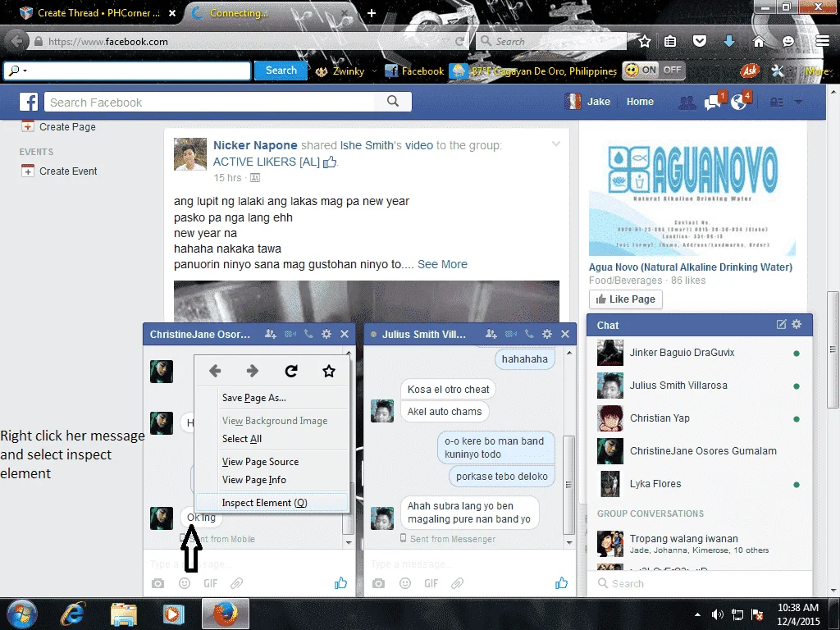Open the globe notifications icon
840x630 pixels.
(739, 102)
